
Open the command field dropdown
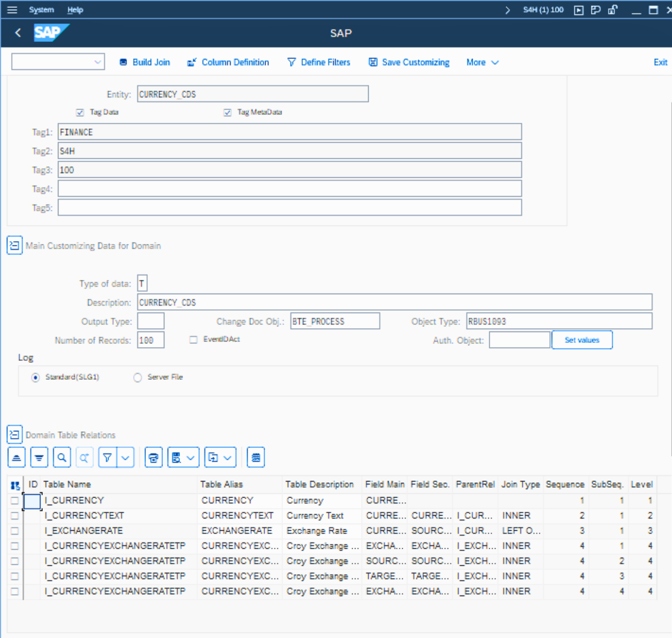coord(98,62)
